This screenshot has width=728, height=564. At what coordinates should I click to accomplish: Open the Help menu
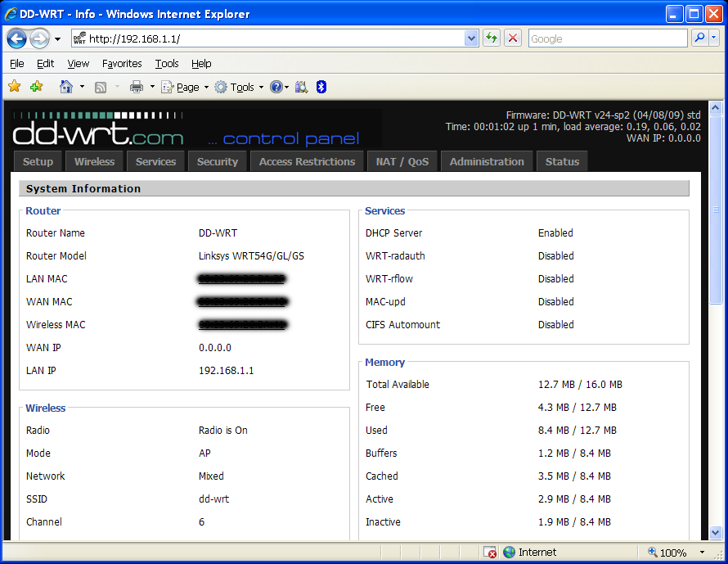(201, 64)
